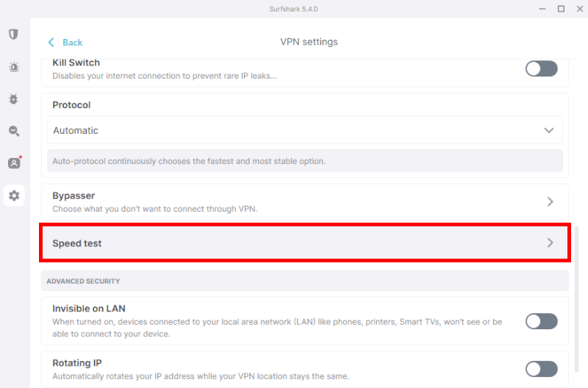Click the Auto-protocol information note
The height and width of the screenshot is (388, 588).
coord(305,161)
